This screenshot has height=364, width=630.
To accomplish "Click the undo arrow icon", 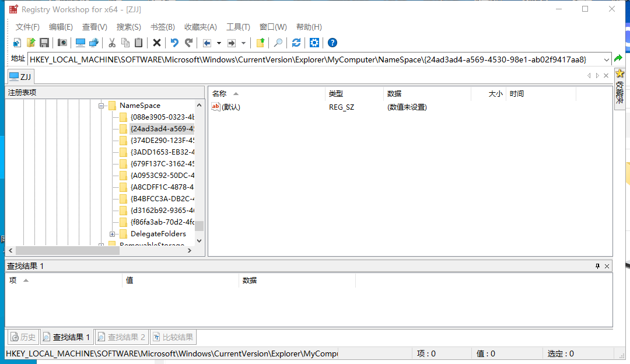I will pyautogui.click(x=175, y=43).
